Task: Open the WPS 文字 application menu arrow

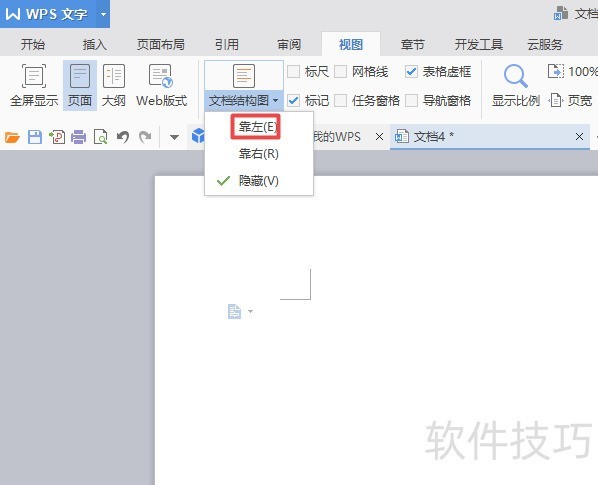Action: click(103, 14)
